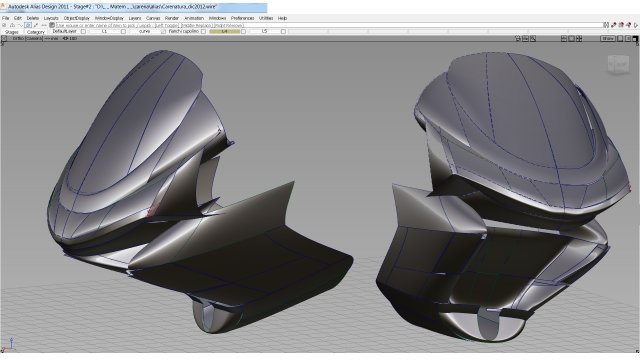The height and width of the screenshot is (360, 640).
Task: Click the camera icon in viewport title bar
Action: pos(518,38)
